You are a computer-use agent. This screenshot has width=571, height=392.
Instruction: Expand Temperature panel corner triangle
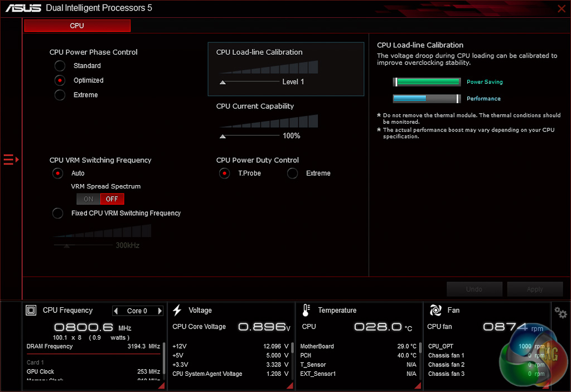click(x=418, y=385)
